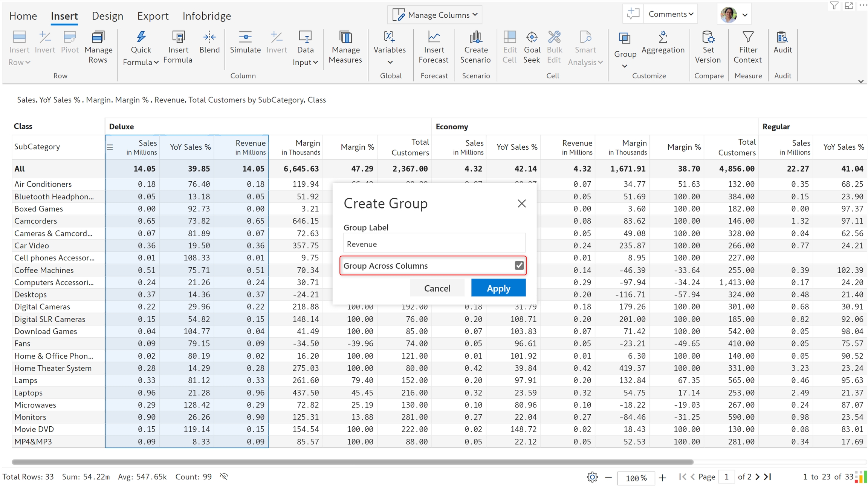The width and height of the screenshot is (868, 487).
Task: Toggle the hidden-eye icon in status bar
Action: click(224, 476)
